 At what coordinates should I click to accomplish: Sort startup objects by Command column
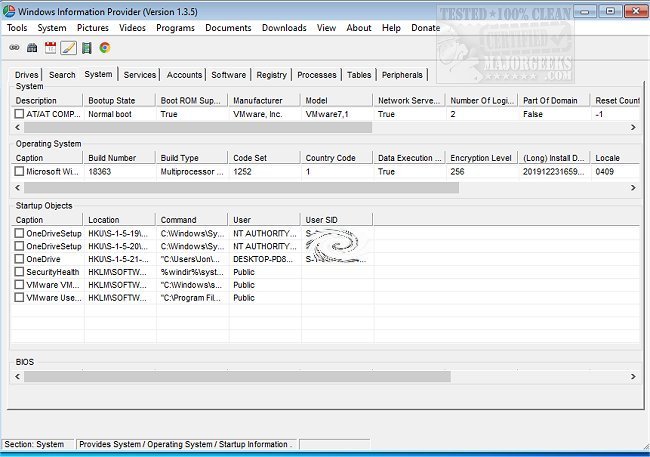[x=192, y=220]
